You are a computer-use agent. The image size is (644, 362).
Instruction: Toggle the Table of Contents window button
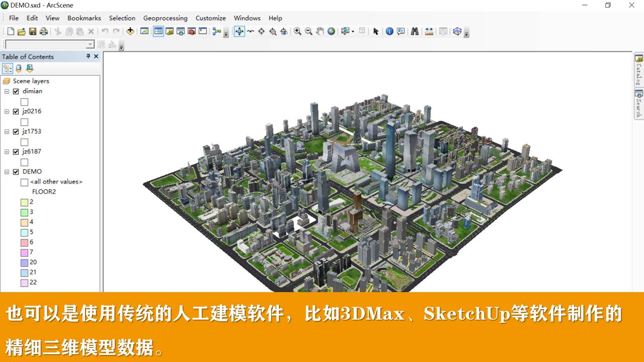point(158,31)
